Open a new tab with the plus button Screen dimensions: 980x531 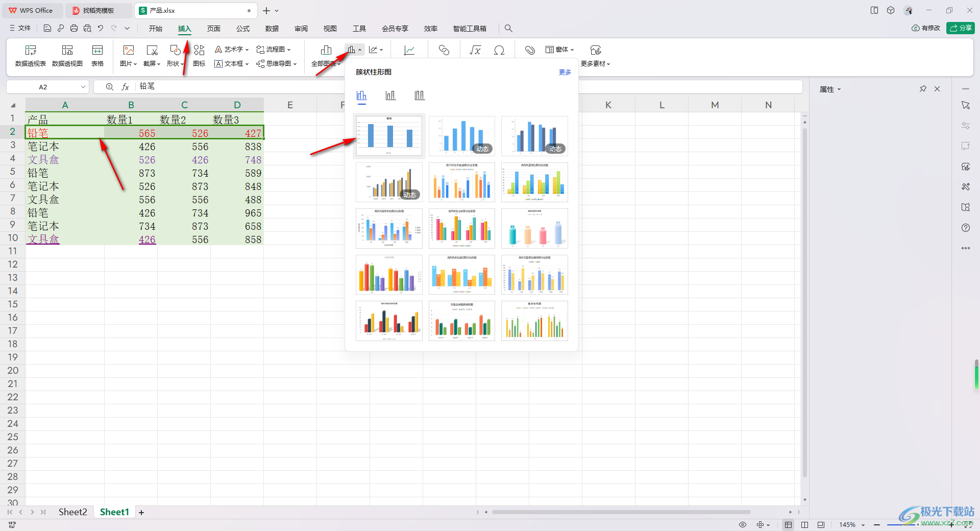point(266,10)
